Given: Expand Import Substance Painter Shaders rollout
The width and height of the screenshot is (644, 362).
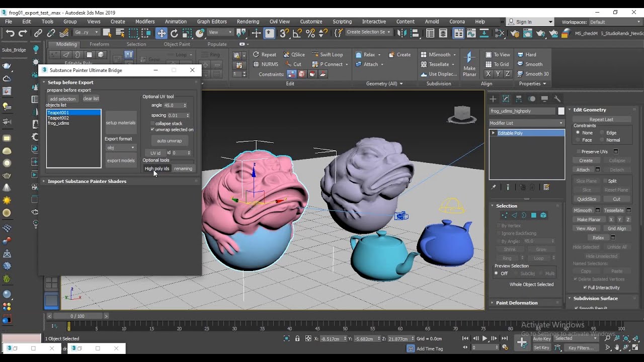Looking at the screenshot, I should pyautogui.click(x=44, y=181).
